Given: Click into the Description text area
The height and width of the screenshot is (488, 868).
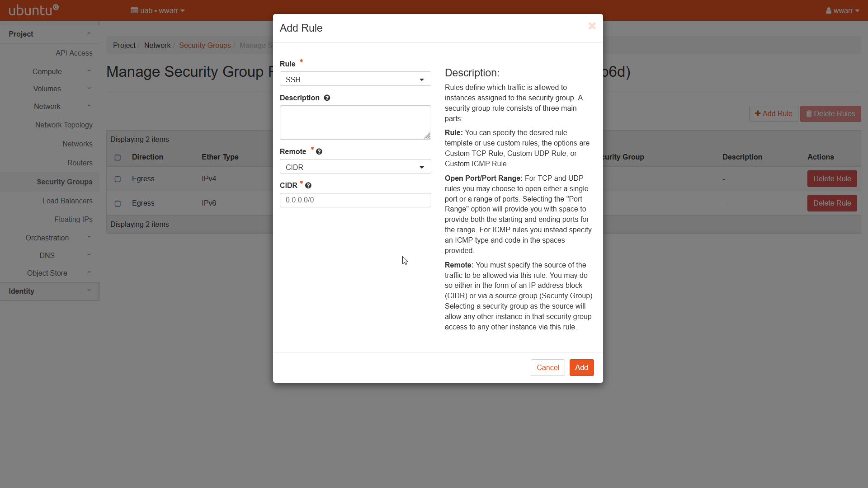Looking at the screenshot, I should point(355,122).
